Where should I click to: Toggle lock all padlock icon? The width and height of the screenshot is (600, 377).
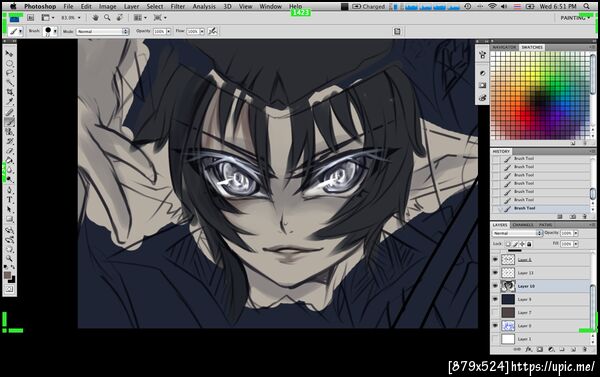[529, 244]
